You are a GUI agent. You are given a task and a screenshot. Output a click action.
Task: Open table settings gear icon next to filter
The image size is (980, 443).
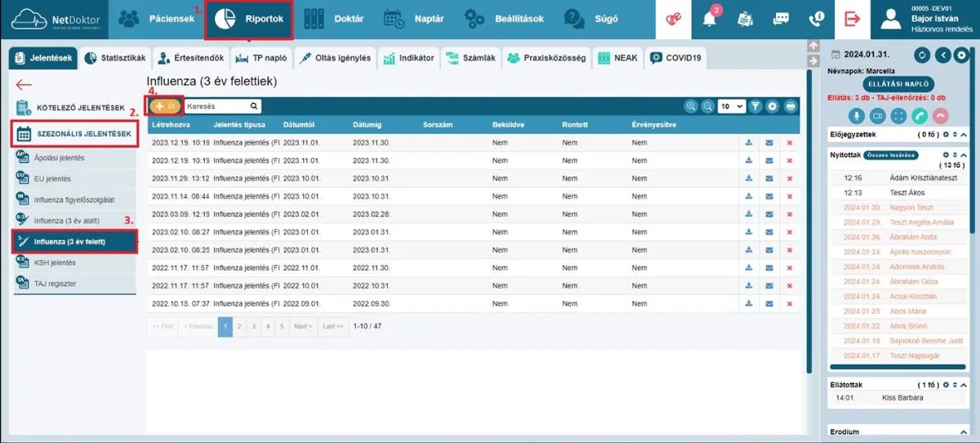tap(773, 106)
